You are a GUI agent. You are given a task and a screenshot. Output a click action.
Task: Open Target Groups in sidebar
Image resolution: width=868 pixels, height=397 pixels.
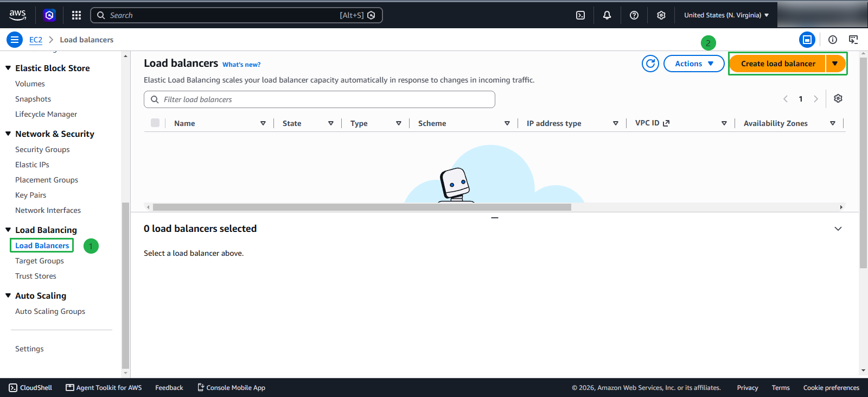click(x=40, y=261)
